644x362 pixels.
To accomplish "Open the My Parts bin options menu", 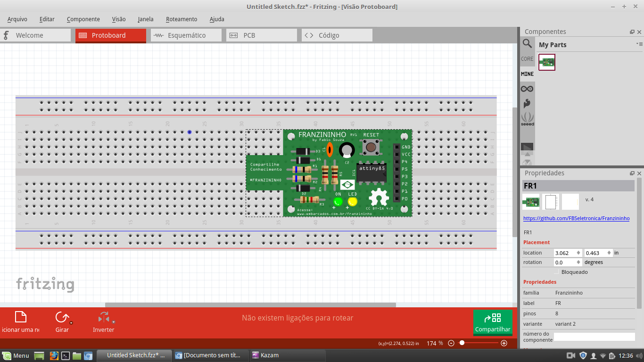I will [x=639, y=44].
